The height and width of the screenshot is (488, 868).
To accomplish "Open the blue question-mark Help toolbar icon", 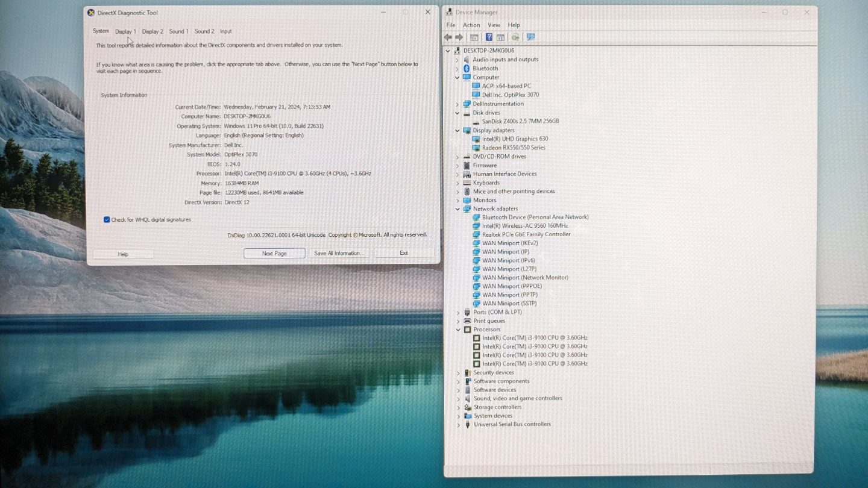I will tap(489, 37).
